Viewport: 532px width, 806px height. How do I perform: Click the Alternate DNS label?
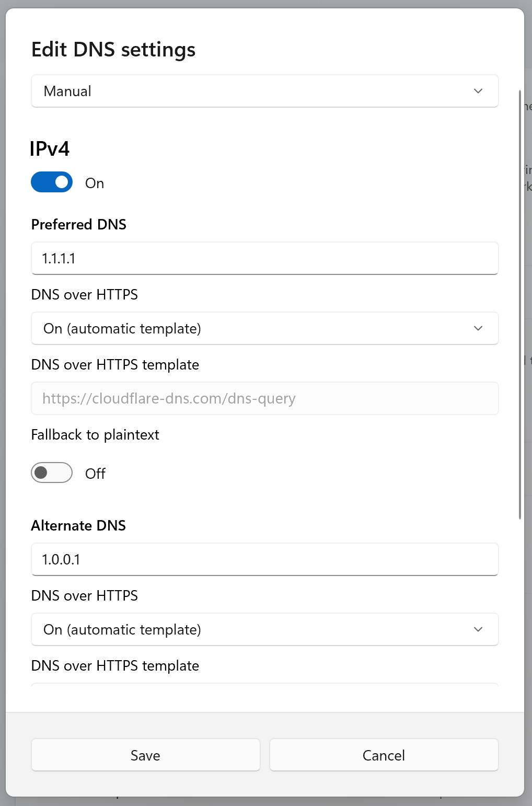[x=78, y=526]
